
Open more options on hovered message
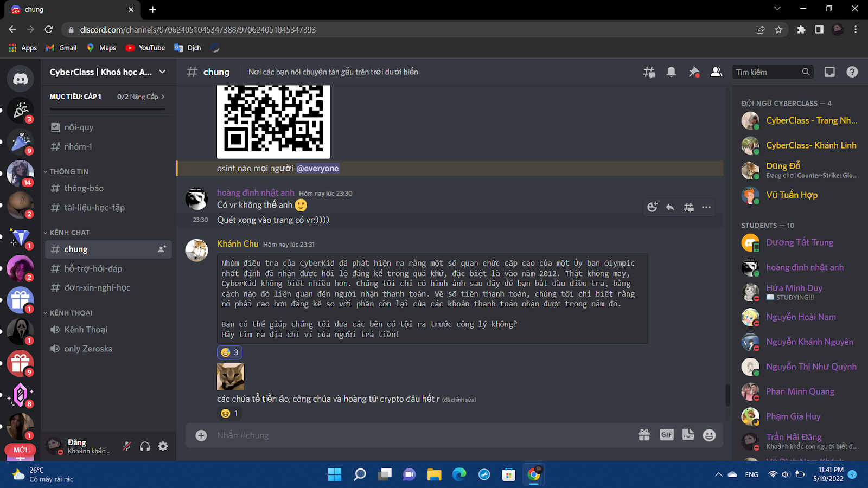pyautogui.click(x=706, y=207)
